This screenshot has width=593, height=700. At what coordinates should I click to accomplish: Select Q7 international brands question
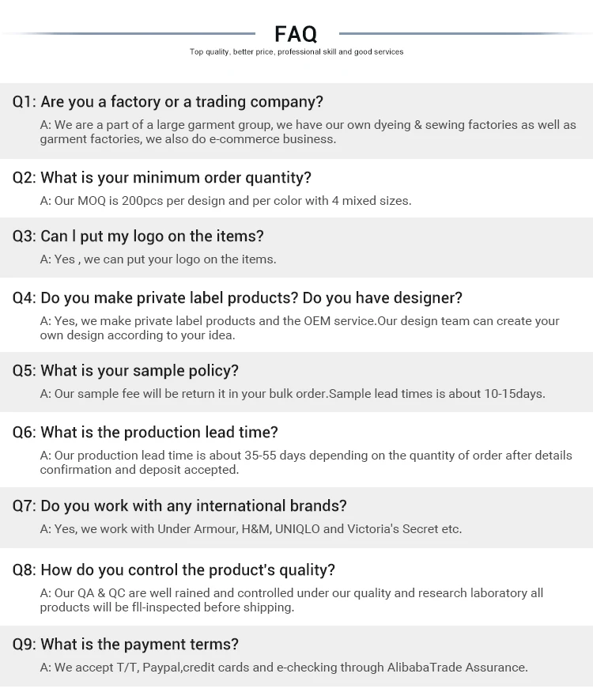179,506
